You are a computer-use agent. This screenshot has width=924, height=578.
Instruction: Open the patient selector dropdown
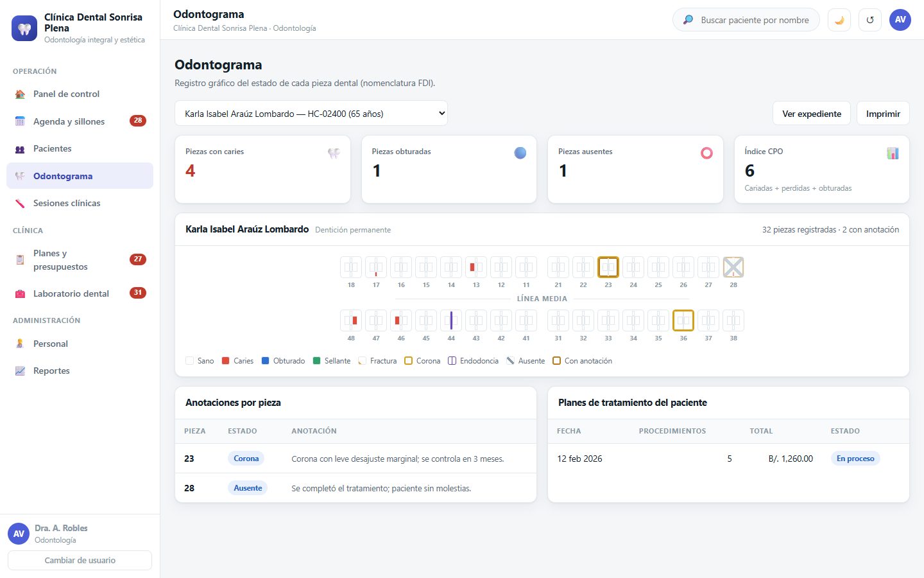[x=311, y=114]
